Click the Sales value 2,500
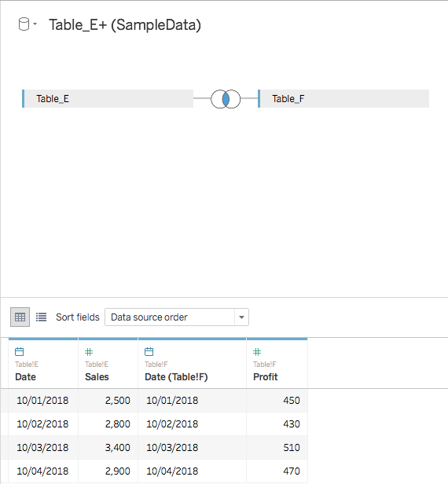This screenshot has height=484, width=448. click(x=118, y=401)
